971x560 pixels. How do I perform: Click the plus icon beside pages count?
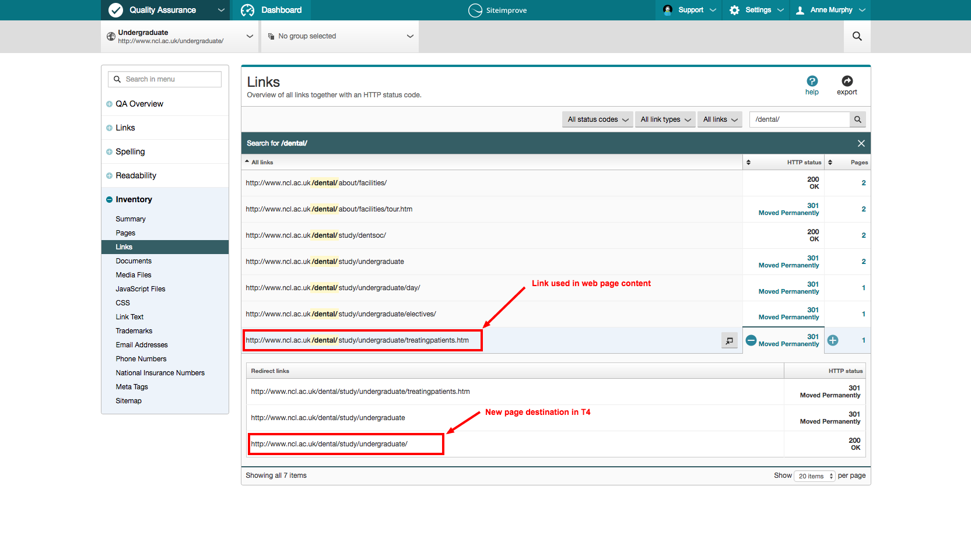click(x=833, y=340)
